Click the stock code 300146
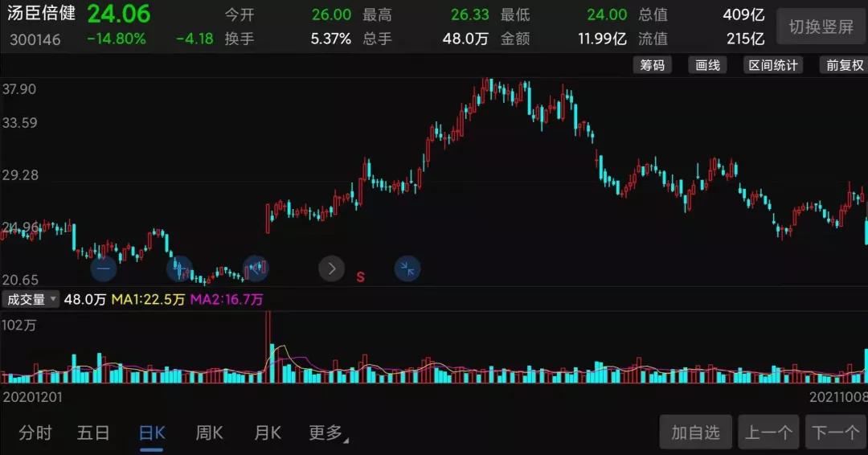The height and width of the screenshot is (455, 868). pyautogui.click(x=35, y=39)
